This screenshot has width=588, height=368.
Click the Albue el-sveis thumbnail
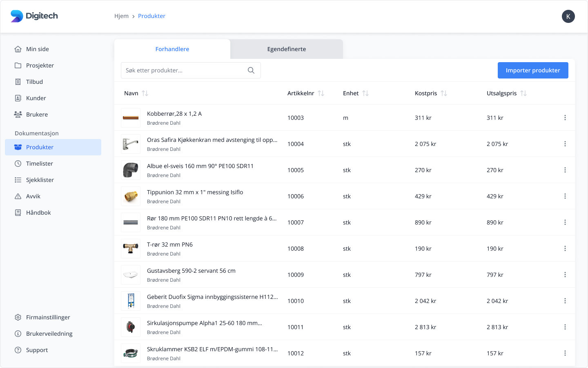131,170
